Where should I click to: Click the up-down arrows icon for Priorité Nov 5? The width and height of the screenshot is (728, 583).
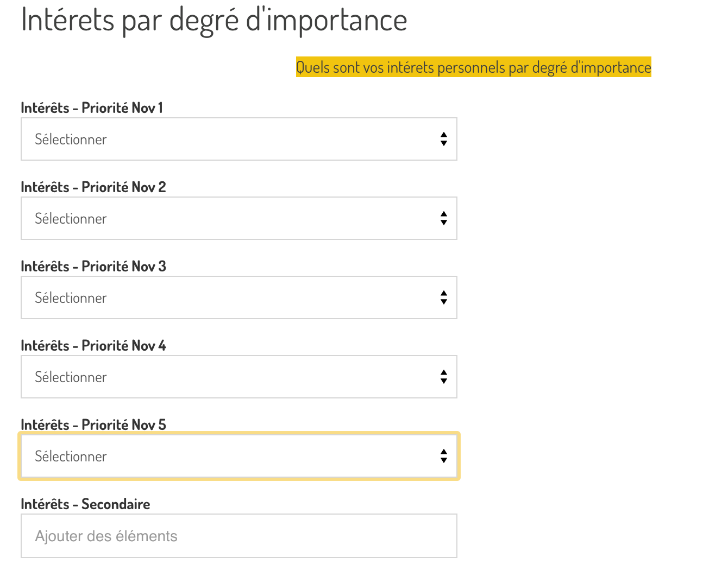pyautogui.click(x=444, y=456)
